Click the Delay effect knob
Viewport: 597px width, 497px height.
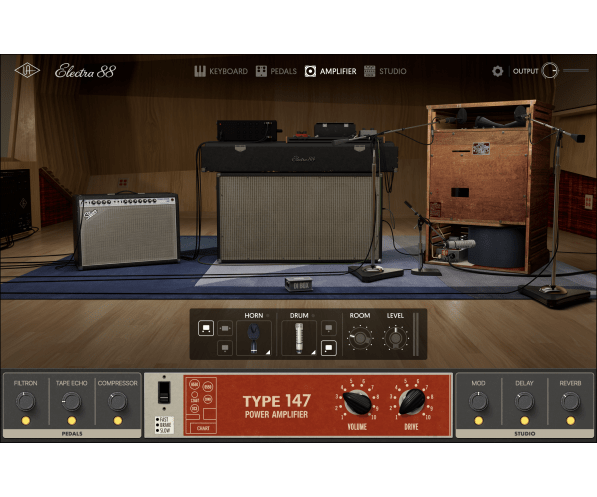[524, 401]
